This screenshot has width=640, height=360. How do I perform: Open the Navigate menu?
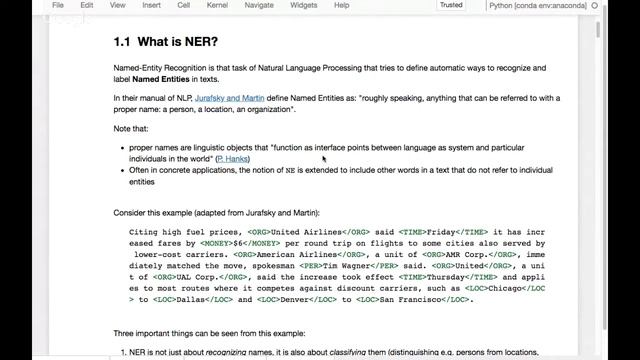point(259,5)
